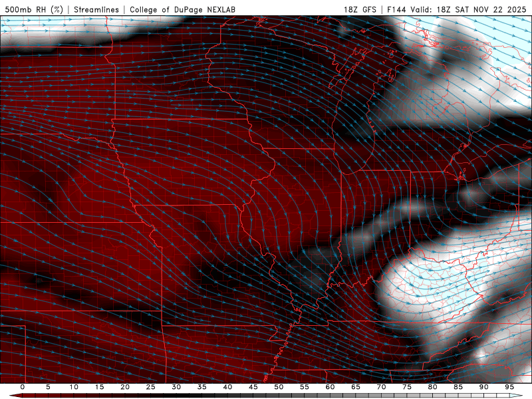Click the '25' colorbar label
The width and height of the screenshot is (532, 399).
tap(151, 387)
